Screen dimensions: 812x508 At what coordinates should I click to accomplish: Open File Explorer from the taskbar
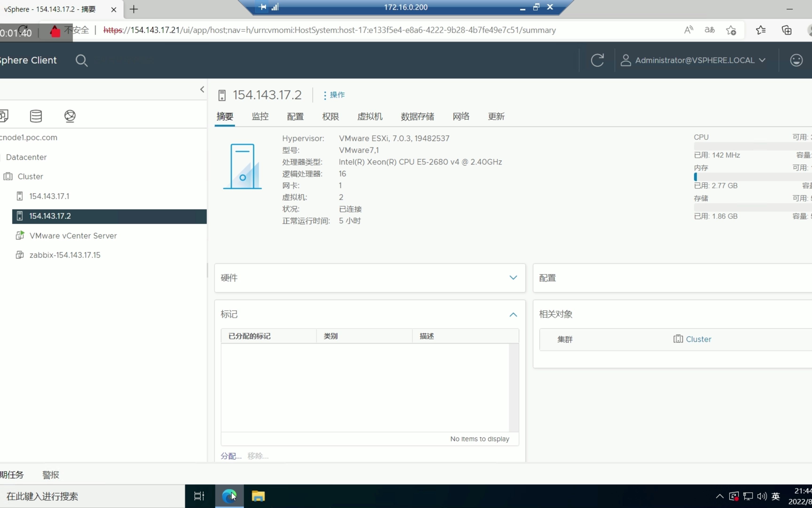pos(258,496)
